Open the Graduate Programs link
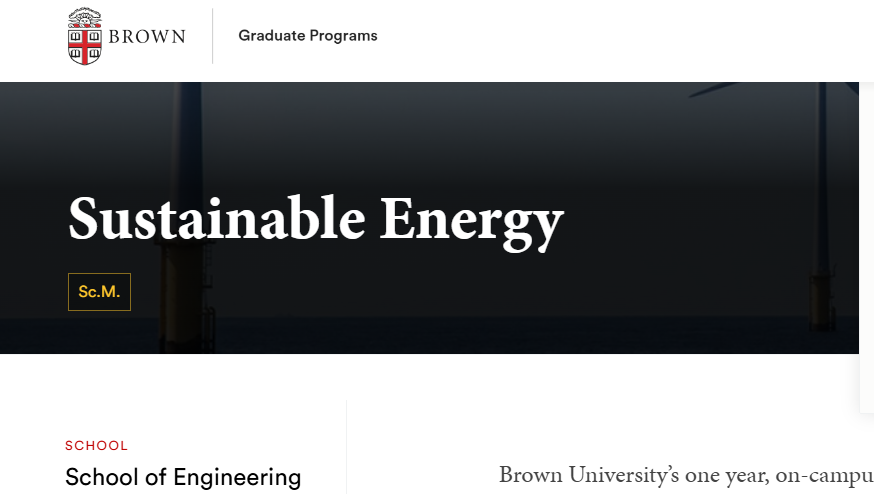 tap(307, 36)
